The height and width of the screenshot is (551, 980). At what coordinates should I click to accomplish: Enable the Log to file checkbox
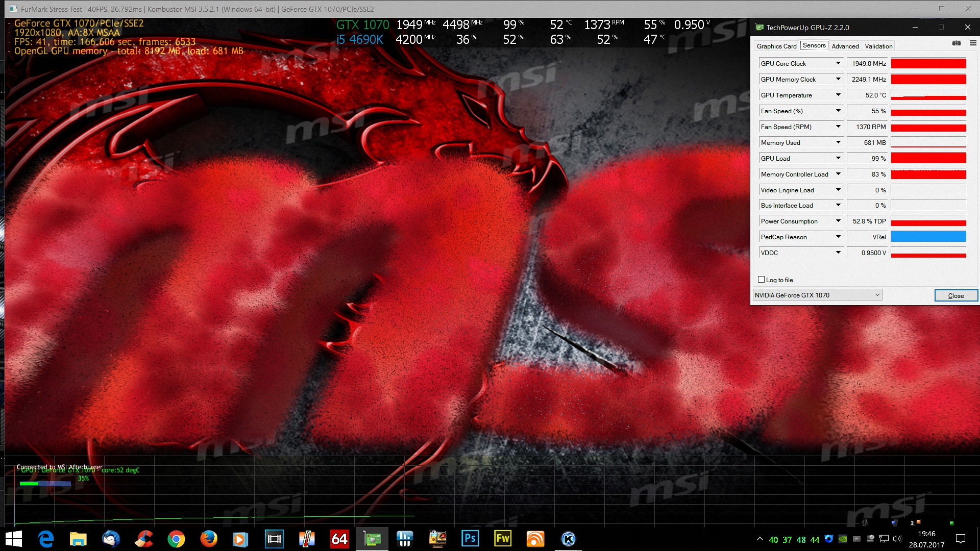[x=762, y=280]
